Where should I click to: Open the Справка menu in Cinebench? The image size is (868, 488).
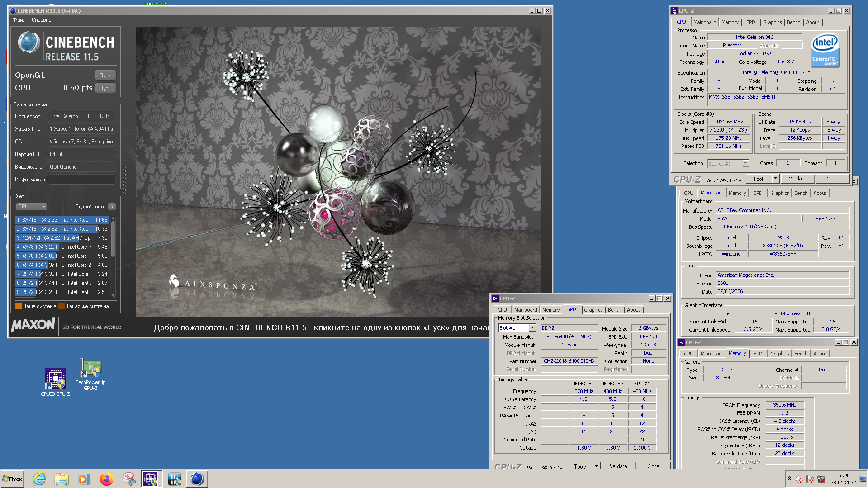coord(41,20)
